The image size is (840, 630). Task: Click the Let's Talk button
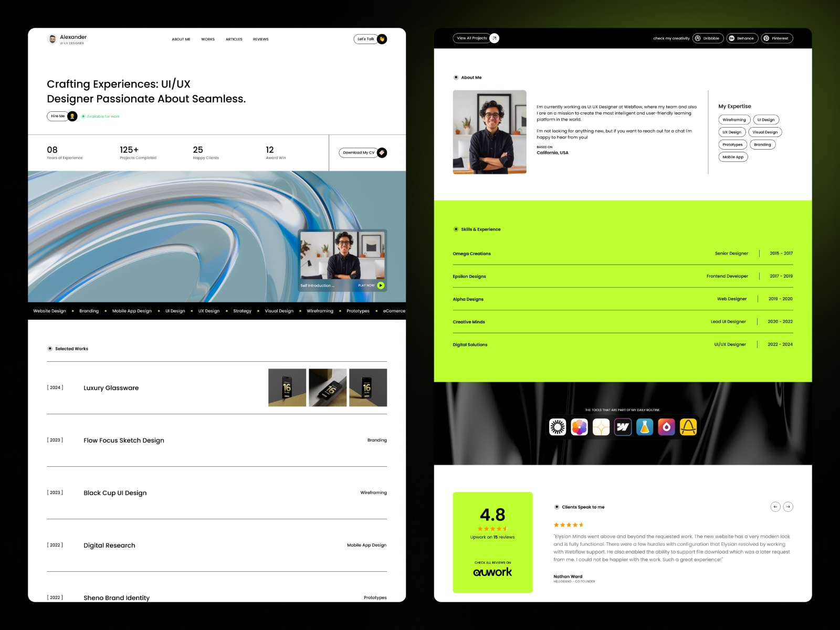[366, 39]
